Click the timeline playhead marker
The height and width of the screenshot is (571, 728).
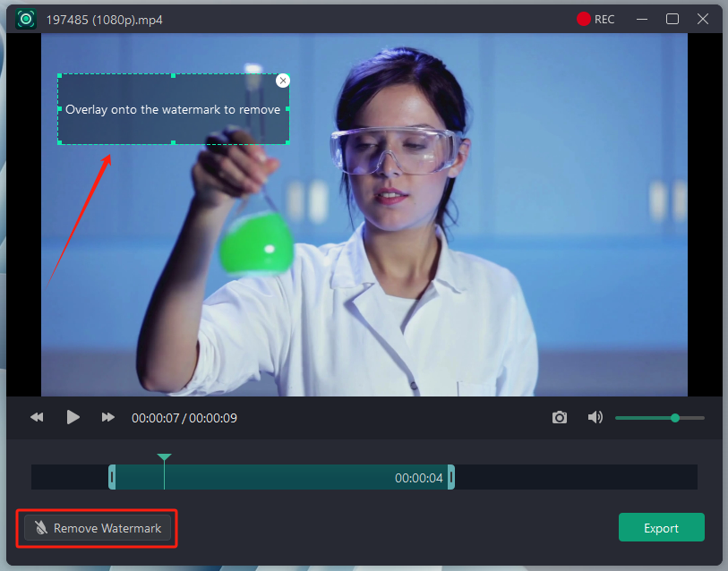click(164, 457)
